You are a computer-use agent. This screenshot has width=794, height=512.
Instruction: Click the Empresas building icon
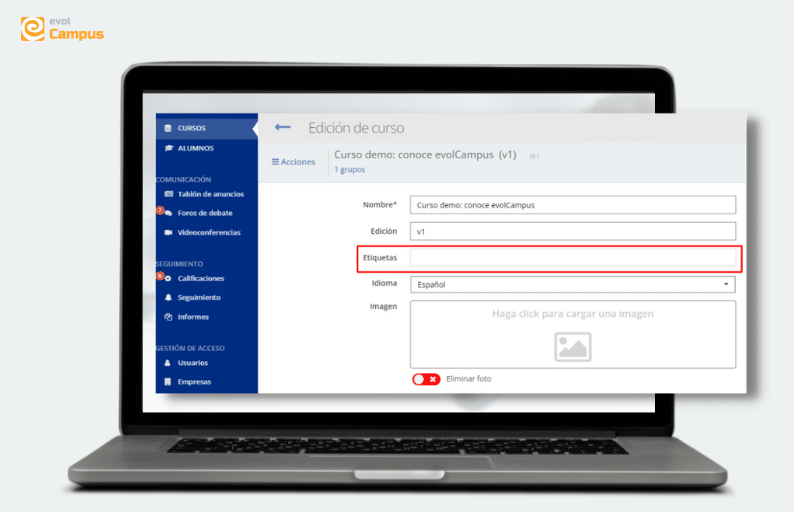pyautogui.click(x=168, y=381)
